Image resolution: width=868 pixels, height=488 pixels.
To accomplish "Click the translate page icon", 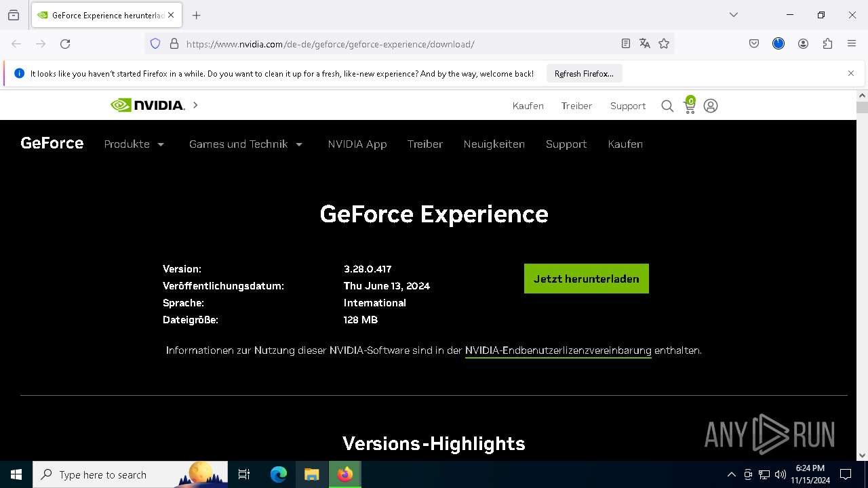I will (645, 43).
